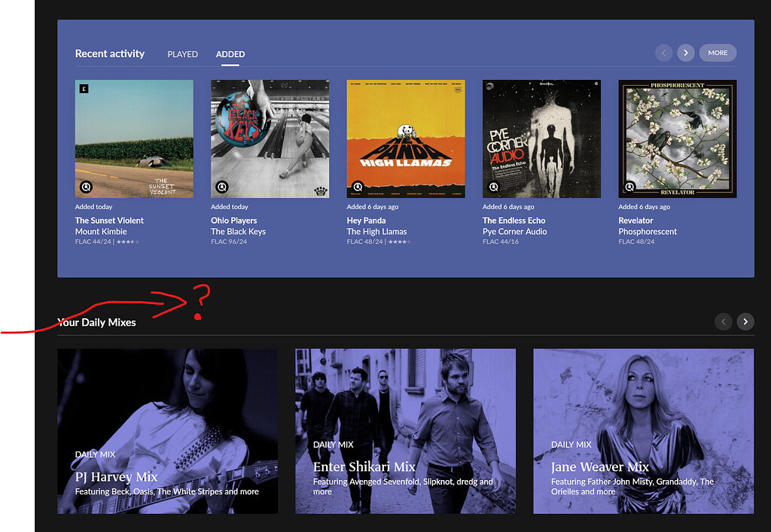
Task: Click the dimmed previous arrow in Recent activity
Action: pyautogui.click(x=663, y=53)
